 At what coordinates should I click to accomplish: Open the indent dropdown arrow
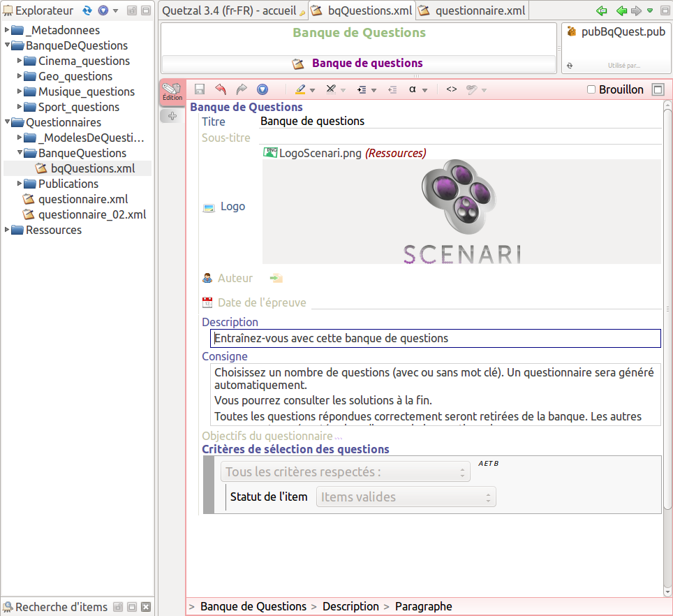point(374,90)
